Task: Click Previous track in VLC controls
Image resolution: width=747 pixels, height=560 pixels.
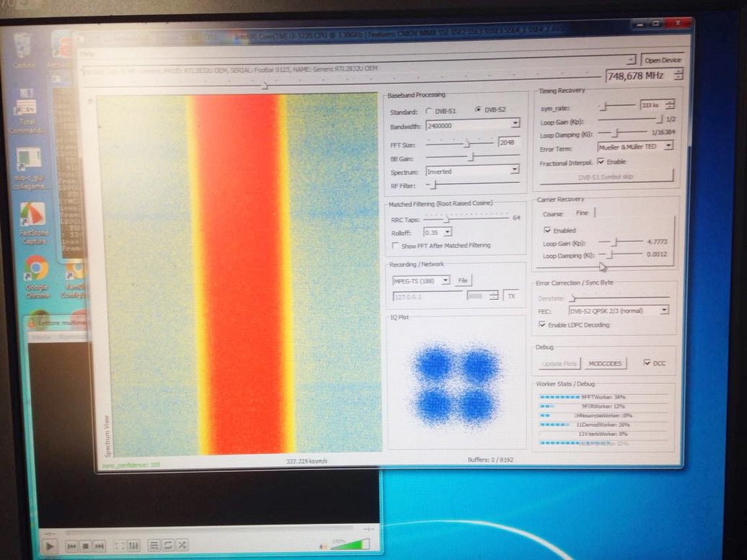Action: 71,546
